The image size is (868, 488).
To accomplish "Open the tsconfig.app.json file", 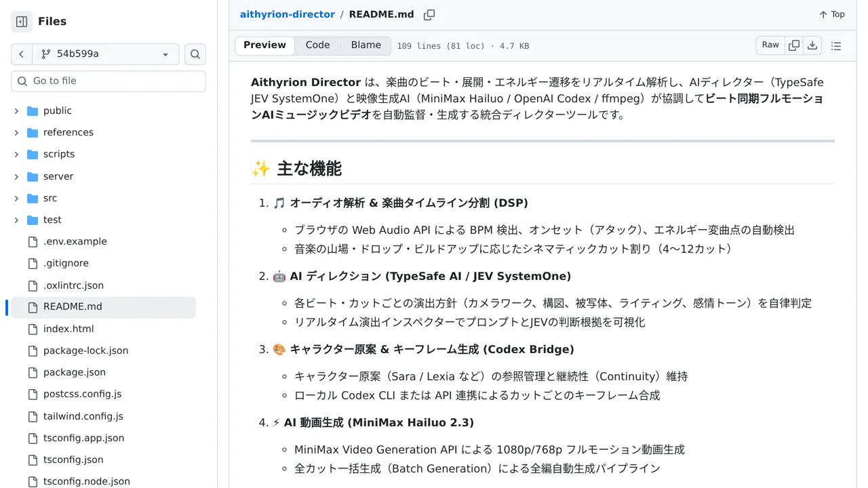I will (84, 439).
